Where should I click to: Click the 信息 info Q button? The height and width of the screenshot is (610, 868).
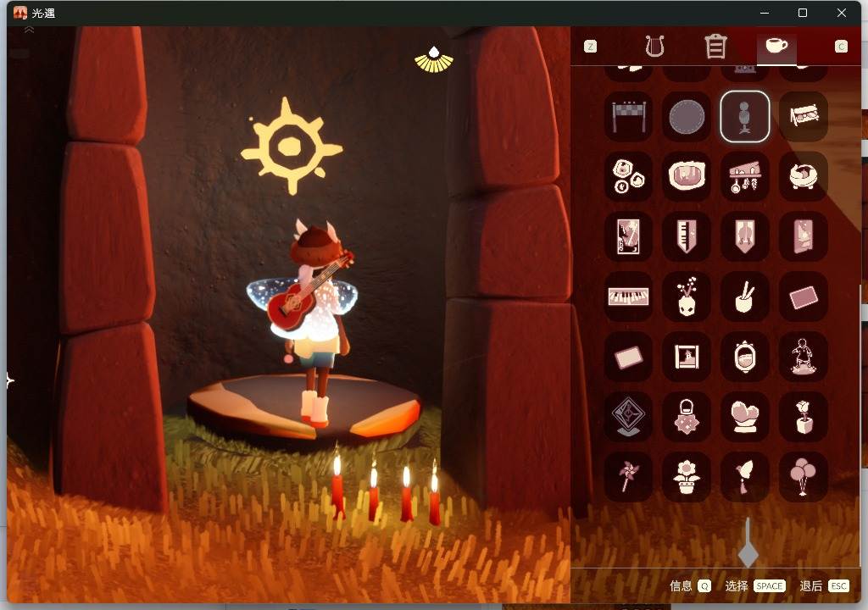pos(690,585)
